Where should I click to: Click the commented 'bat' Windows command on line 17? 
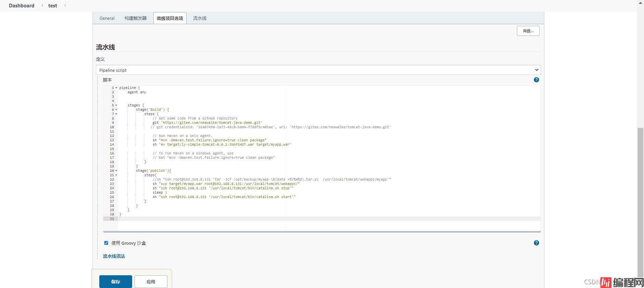coord(214,158)
